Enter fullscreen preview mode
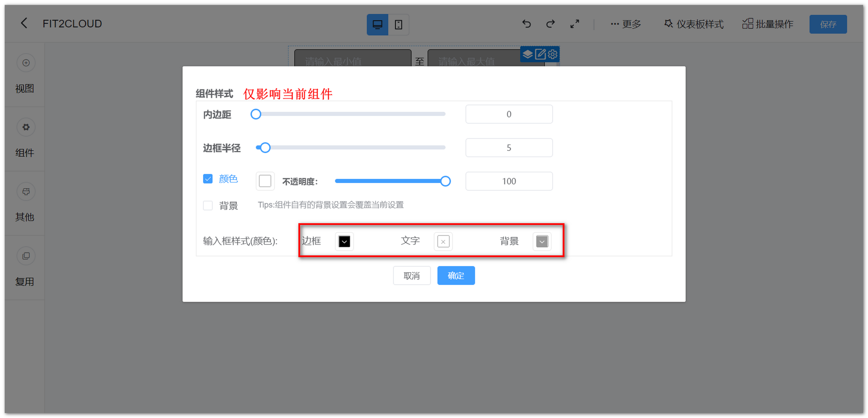 coord(574,24)
